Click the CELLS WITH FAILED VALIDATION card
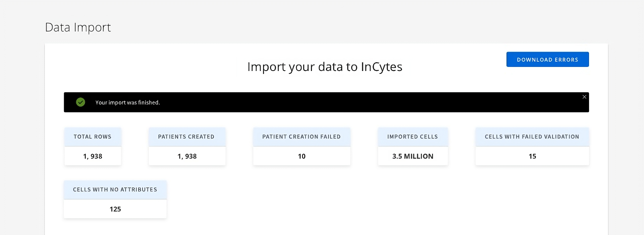This screenshot has width=644, height=235. click(532, 146)
